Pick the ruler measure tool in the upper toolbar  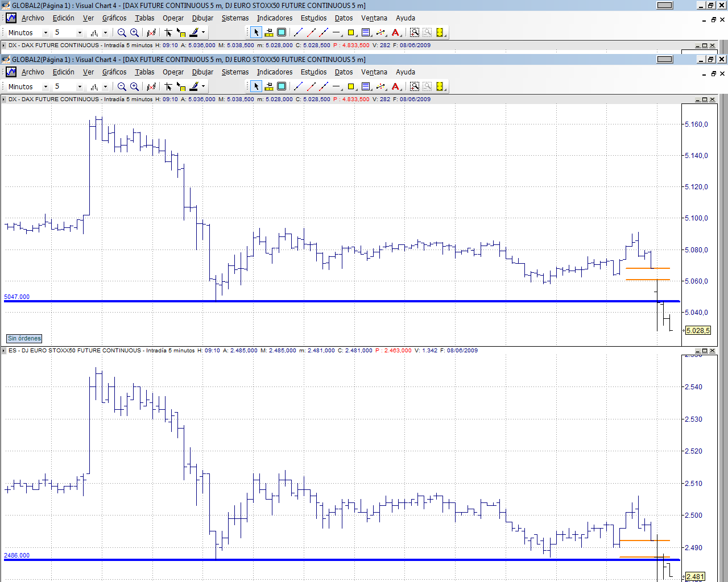click(x=269, y=32)
